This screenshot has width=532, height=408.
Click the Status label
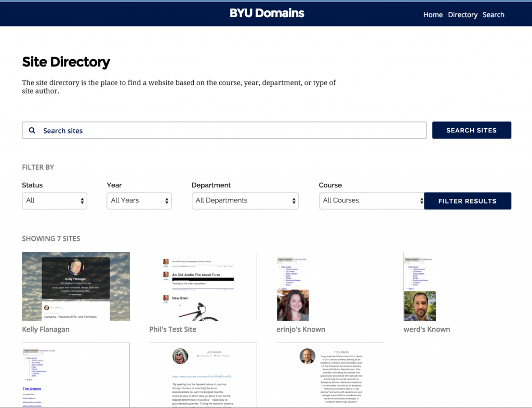click(32, 185)
